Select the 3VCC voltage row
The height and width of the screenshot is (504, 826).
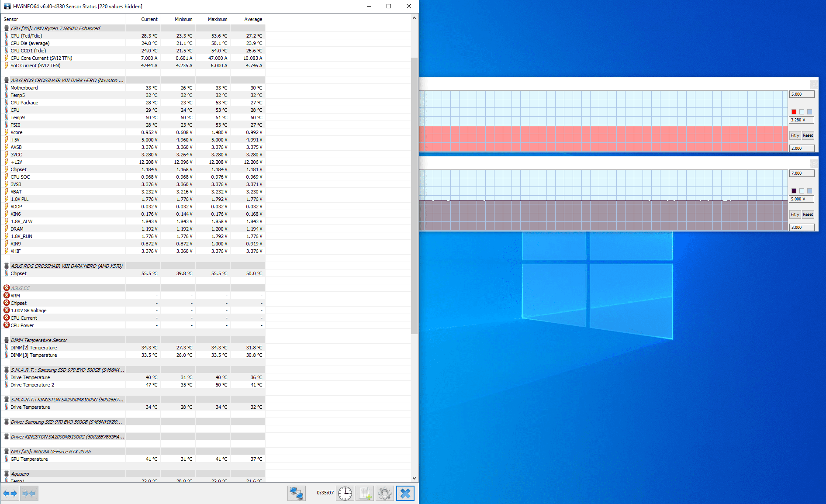[x=134, y=155]
